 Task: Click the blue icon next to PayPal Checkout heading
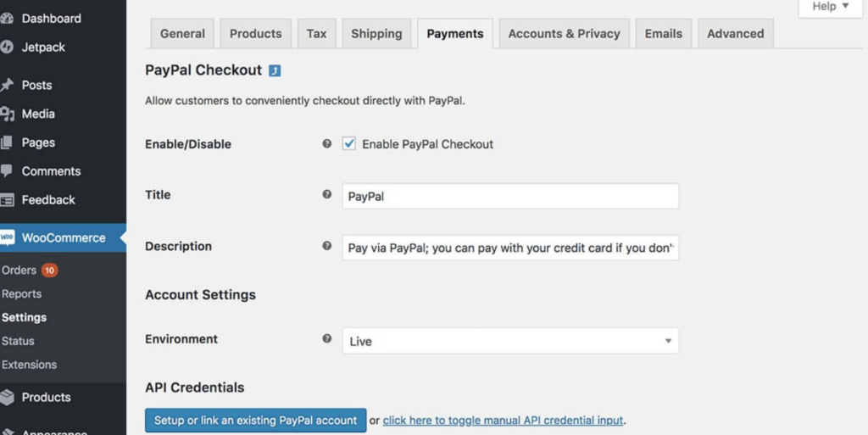click(275, 71)
